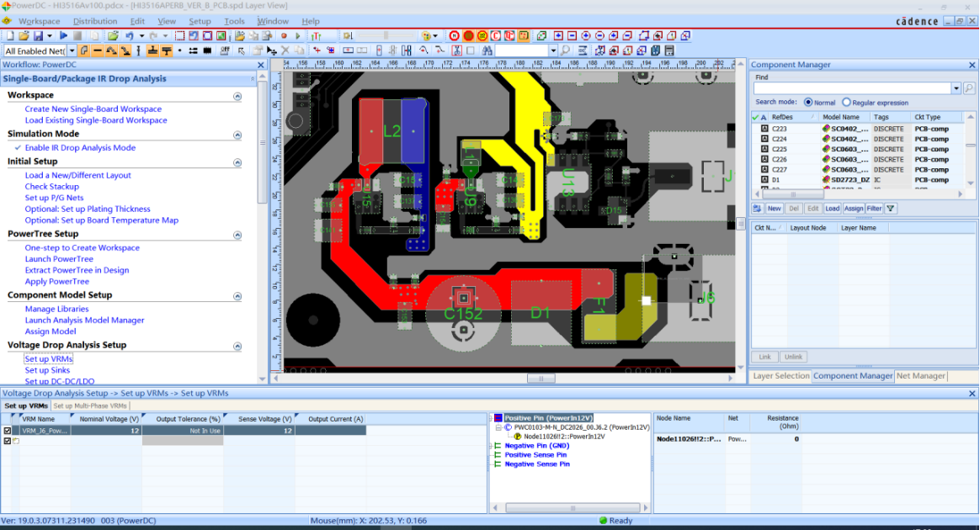
Task: Click the Component Manager Find input field
Action: (853, 88)
